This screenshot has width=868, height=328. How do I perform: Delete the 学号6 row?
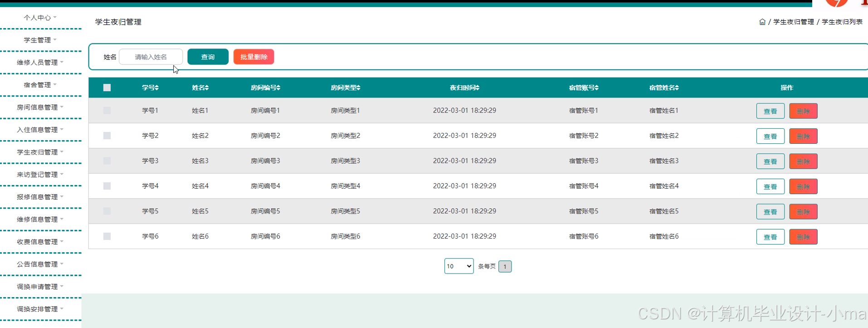[x=803, y=237]
